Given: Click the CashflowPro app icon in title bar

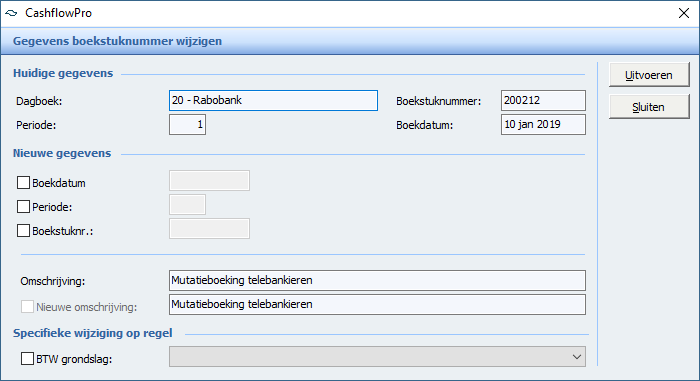Looking at the screenshot, I should pos(11,13).
